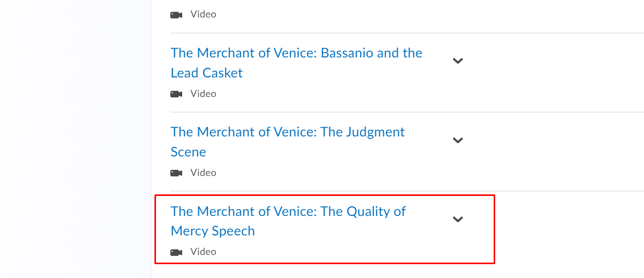
Task: Click the topmost Video type label
Action: point(203,14)
